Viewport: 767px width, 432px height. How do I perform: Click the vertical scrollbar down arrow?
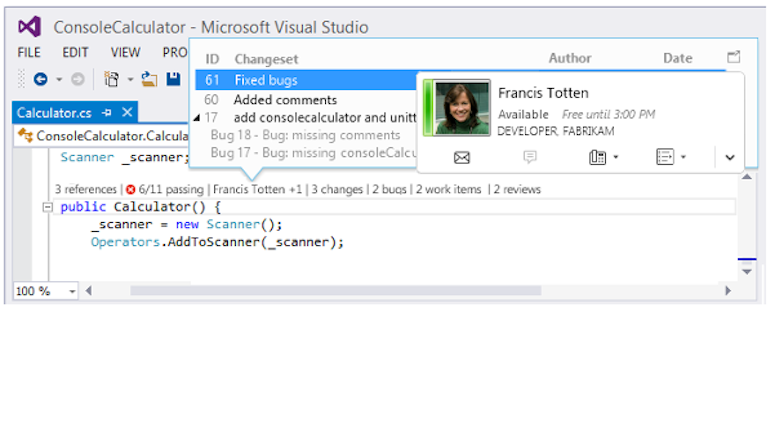pos(747,272)
